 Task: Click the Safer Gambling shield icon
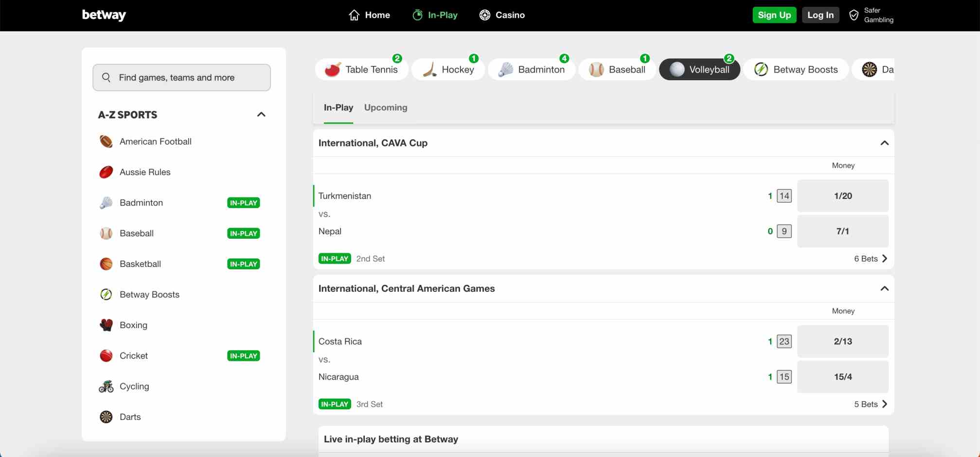(x=854, y=15)
